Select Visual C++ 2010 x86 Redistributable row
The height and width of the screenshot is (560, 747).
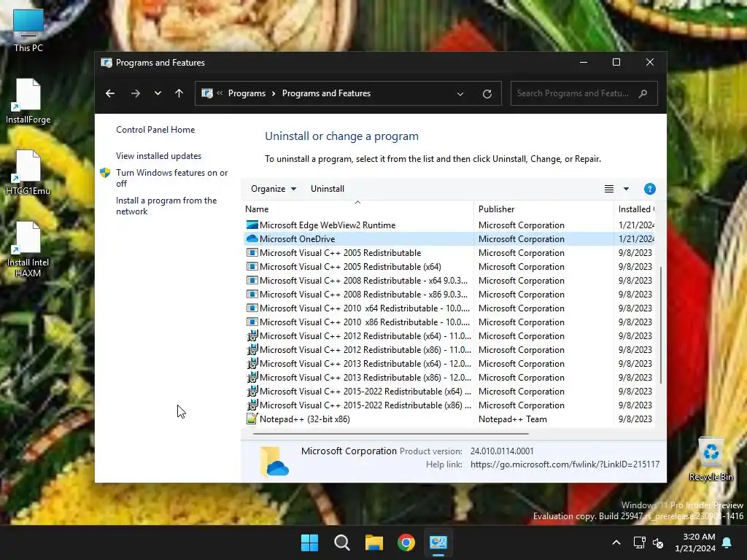coord(449,322)
